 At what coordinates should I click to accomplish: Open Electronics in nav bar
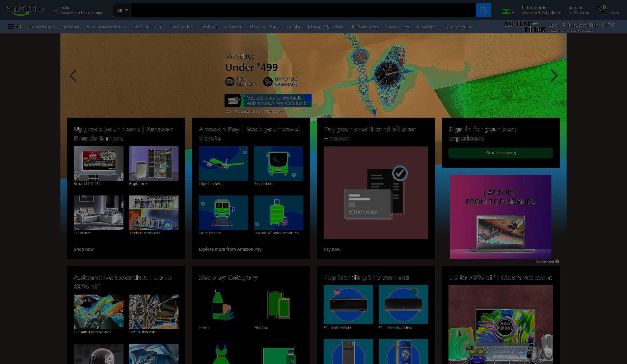click(181, 27)
